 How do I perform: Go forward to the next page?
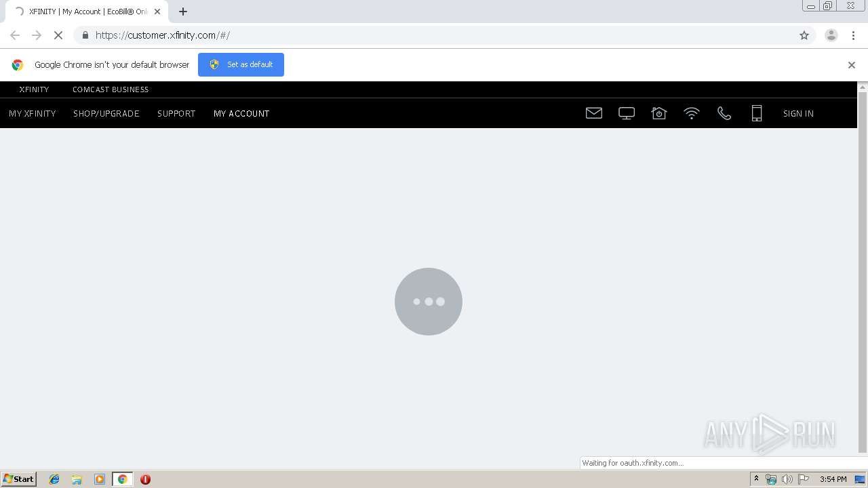pos(37,35)
